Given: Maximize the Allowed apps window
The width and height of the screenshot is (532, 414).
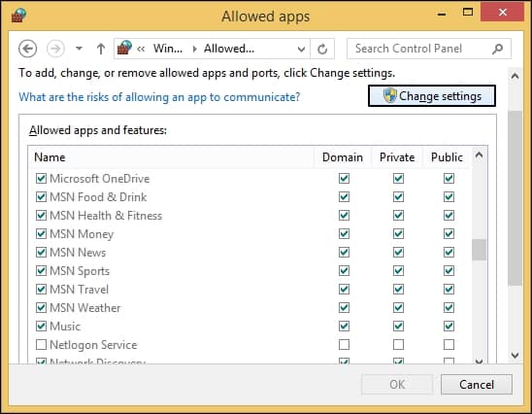Looking at the screenshot, I should (468, 13).
